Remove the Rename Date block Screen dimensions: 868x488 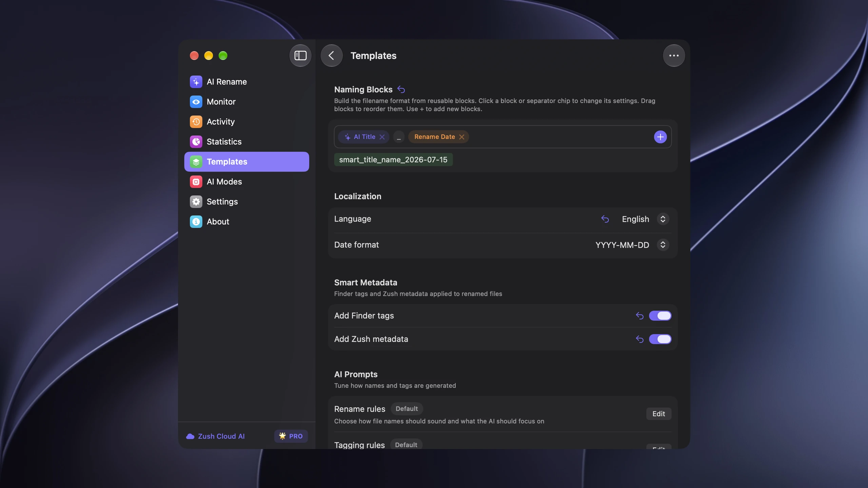point(461,137)
